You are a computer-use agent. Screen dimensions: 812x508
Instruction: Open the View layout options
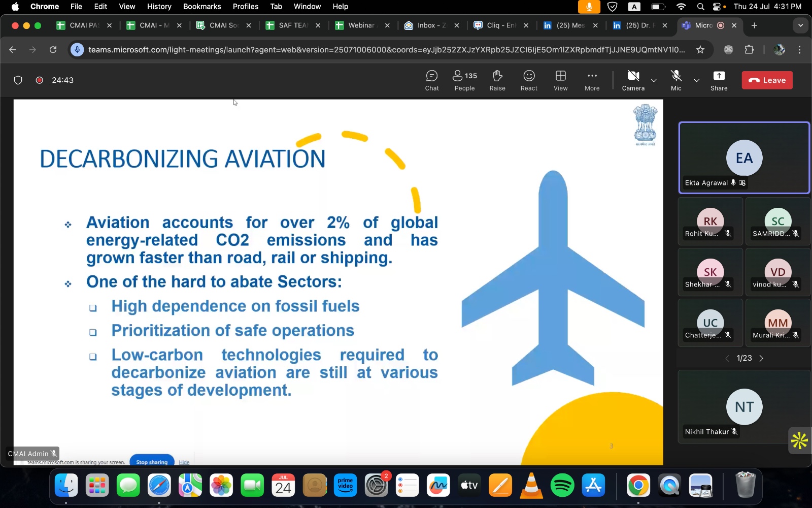click(x=561, y=80)
